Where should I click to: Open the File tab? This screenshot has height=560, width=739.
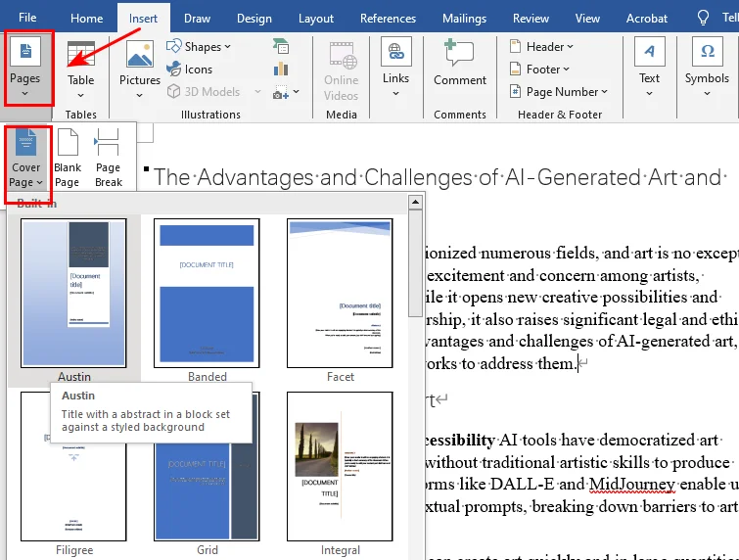[27, 18]
